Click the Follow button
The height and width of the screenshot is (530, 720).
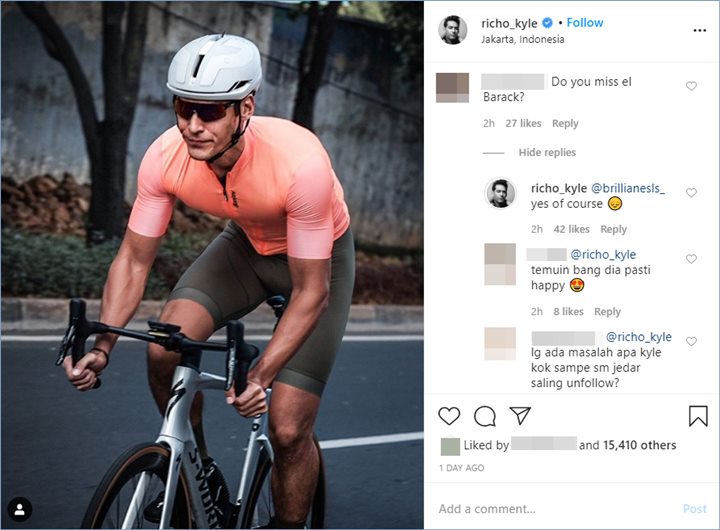pyautogui.click(x=585, y=23)
